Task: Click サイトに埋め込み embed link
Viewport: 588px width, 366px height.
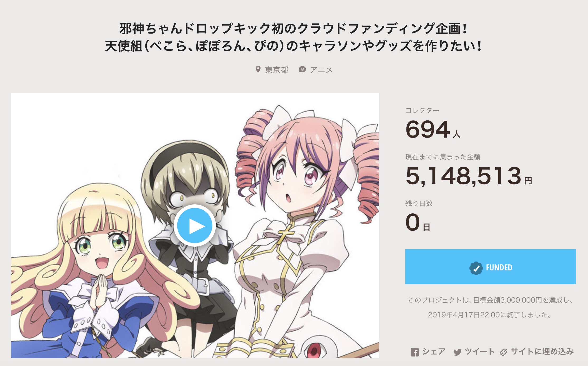Action: (x=542, y=351)
